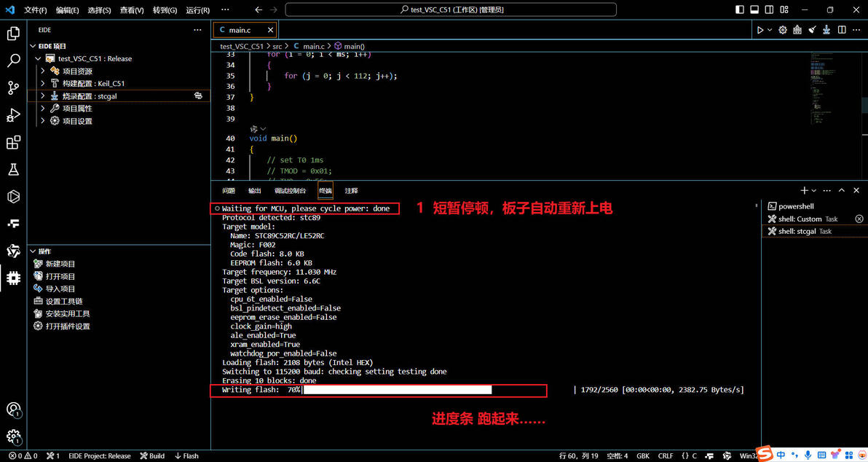Screen dimensions: 868x462
Task: Click 导入项目 in the operations list
Action: [x=60, y=289]
